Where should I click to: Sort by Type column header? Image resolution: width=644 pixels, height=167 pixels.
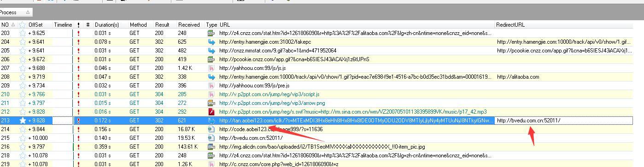pyautogui.click(x=211, y=25)
